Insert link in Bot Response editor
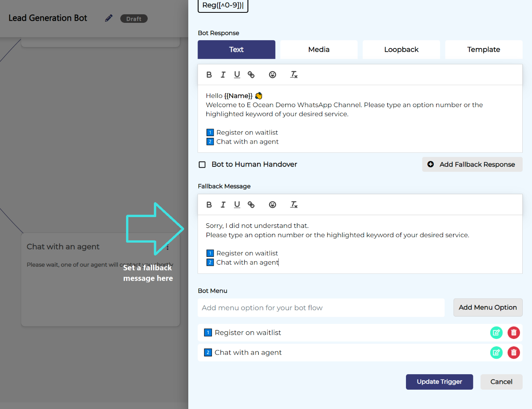532x409 pixels. (x=251, y=75)
